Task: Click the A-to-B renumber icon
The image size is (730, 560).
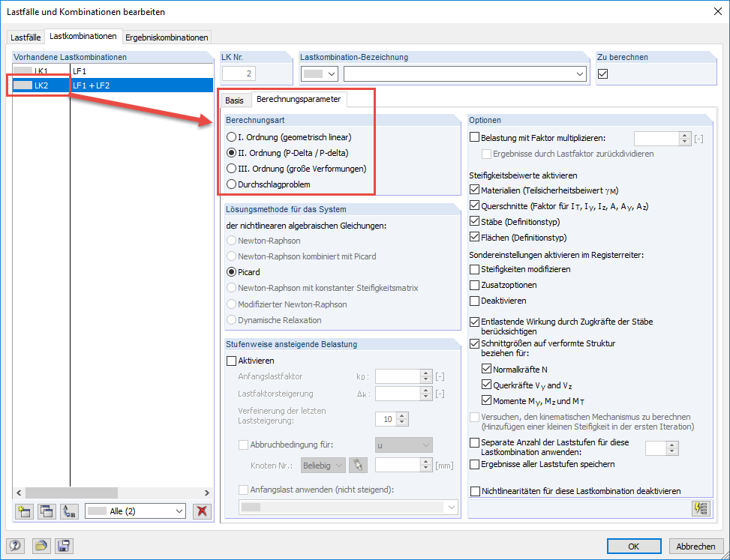Action: point(69,511)
